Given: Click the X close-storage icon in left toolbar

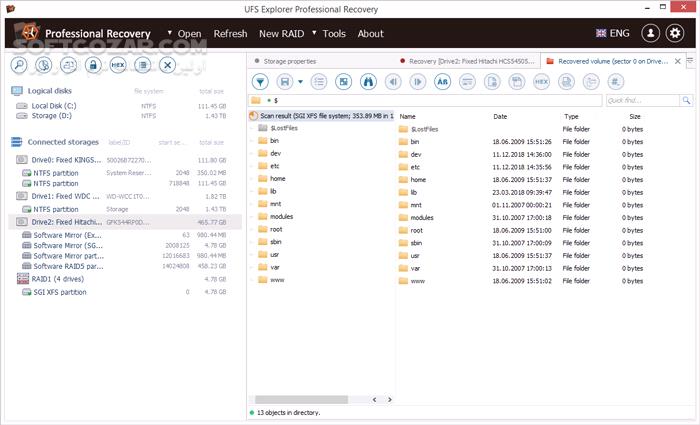Looking at the screenshot, I should point(167,65).
